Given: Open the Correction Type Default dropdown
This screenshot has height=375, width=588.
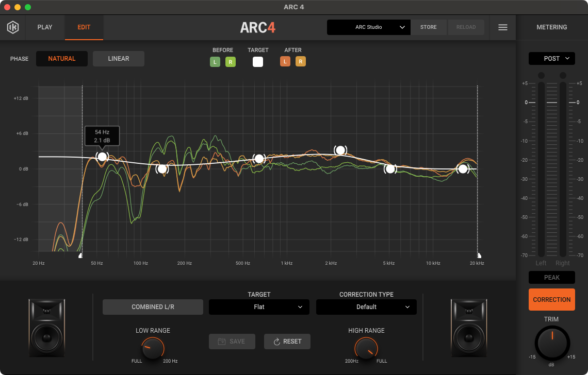Looking at the screenshot, I should click(x=366, y=307).
